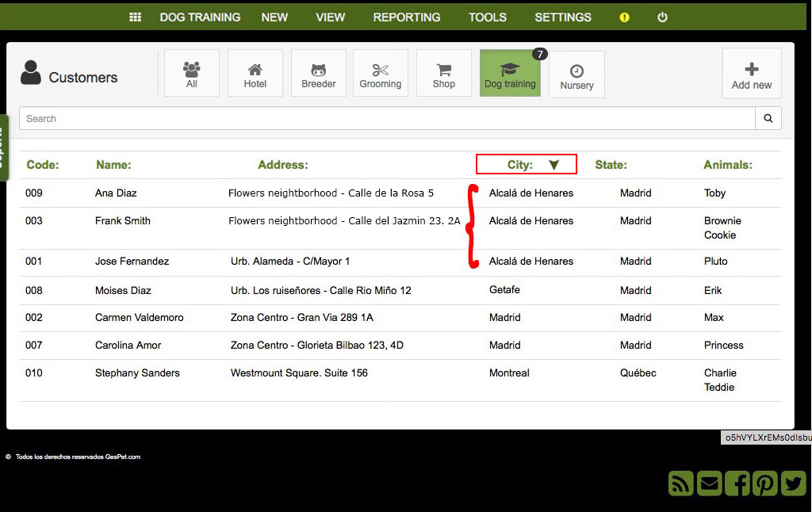The width and height of the screenshot is (812, 512).
Task: Click address Urb. Alameda - C/Mayor 1
Action: [290, 261]
